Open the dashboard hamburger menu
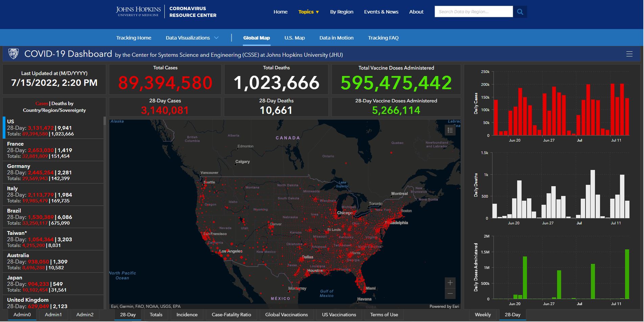Screen dimensions: 644x322 (629, 54)
